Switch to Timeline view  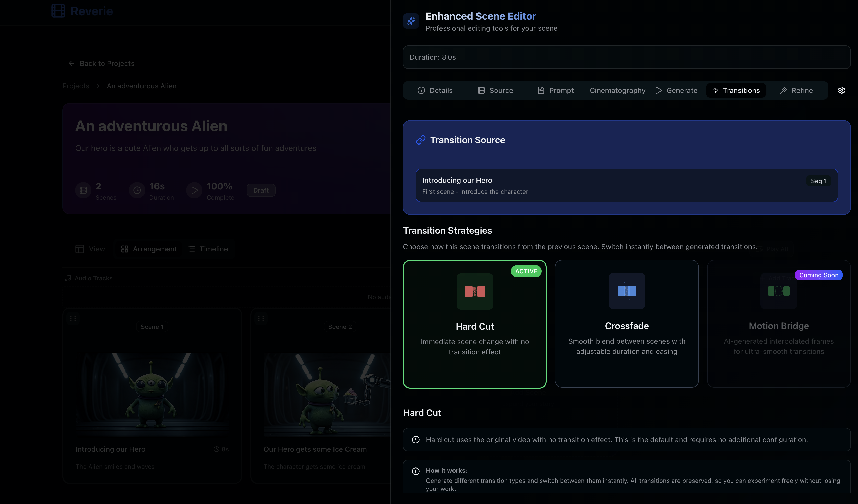click(x=208, y=249)
